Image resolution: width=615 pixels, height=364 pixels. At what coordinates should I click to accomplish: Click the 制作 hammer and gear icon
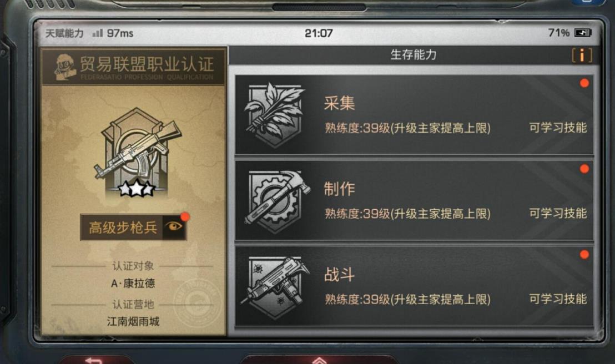[x=276, y=201]
